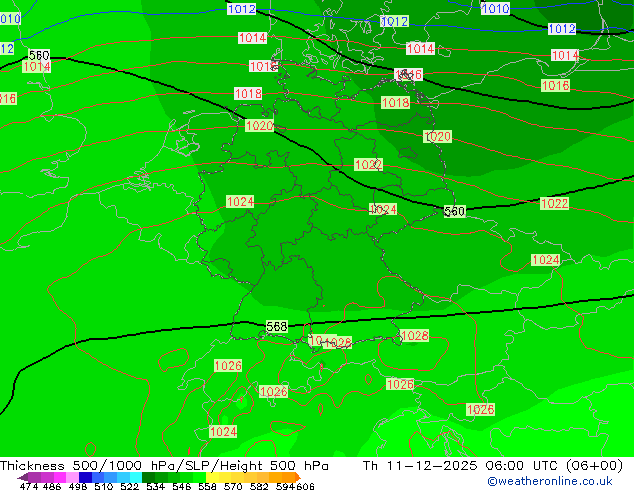Click the map title 'Thickness 500/1000 hPa/SLP/Height 500 hPa'
Image resolution: width=634 pixels, height=490 pixels.
click(164, 466)
